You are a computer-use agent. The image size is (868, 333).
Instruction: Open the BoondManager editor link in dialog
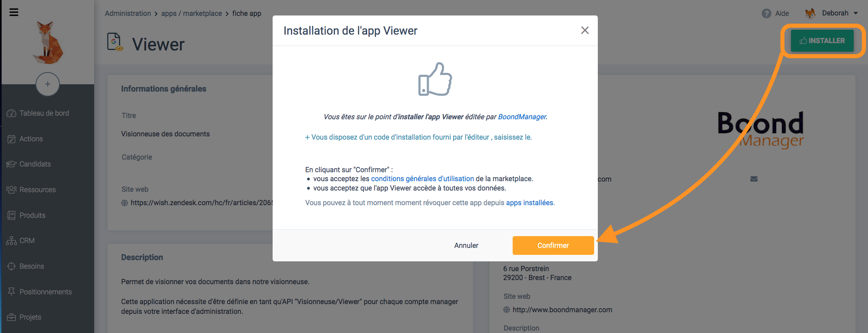(522, 117)
